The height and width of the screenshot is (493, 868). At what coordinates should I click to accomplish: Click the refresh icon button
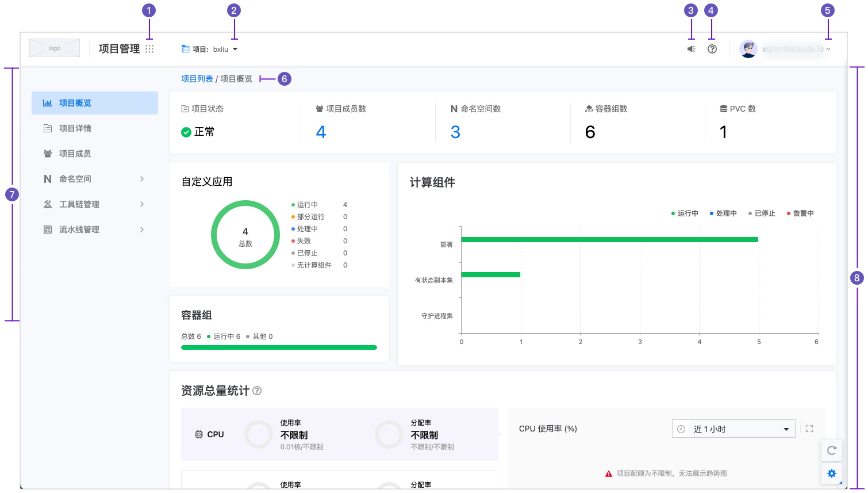831,450
